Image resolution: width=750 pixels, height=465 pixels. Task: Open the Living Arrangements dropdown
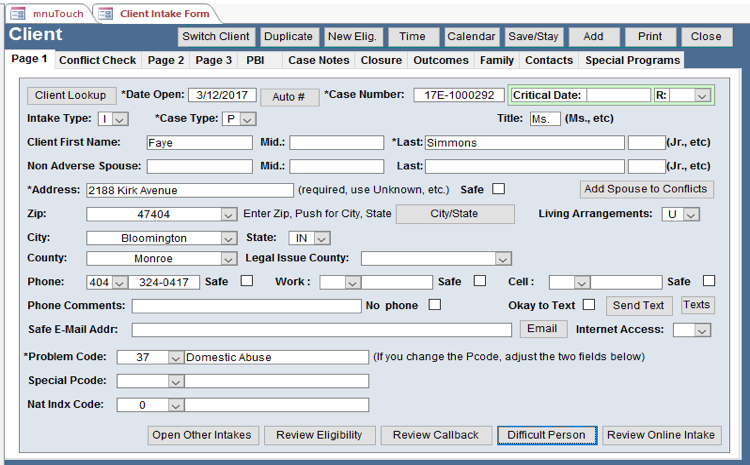(x=691, y=214)
